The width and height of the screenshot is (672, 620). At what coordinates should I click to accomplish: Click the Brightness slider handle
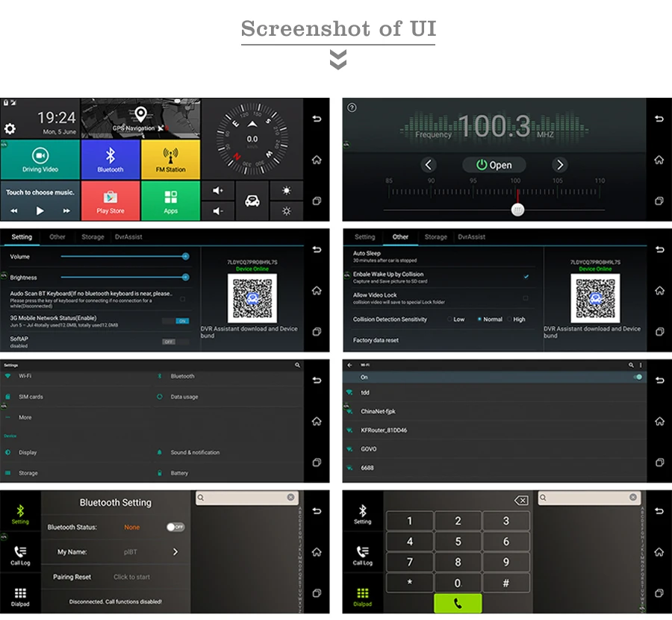click(186, 278)
